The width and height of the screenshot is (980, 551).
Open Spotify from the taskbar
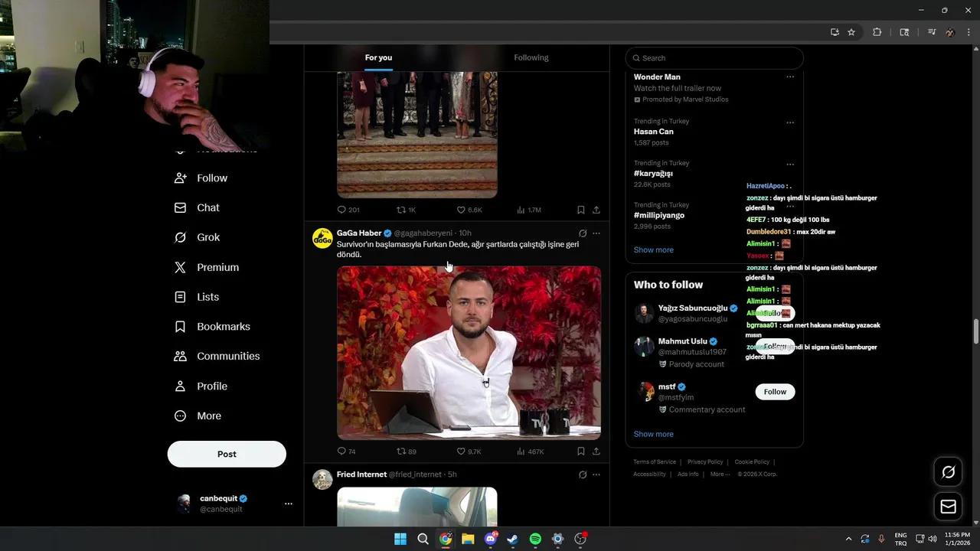pyautogui.click(x=535, y=539)
